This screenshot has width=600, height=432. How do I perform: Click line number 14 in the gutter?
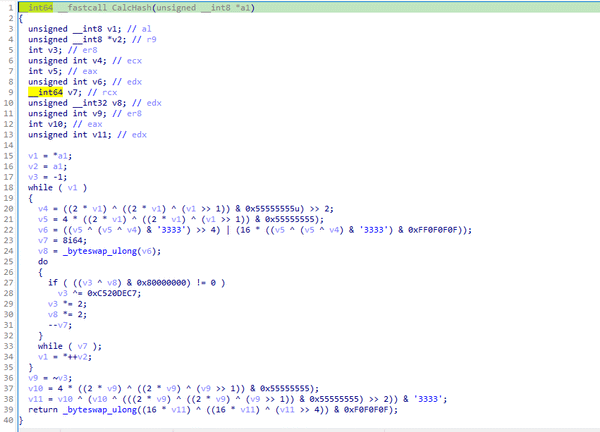(x=8, y=145)
